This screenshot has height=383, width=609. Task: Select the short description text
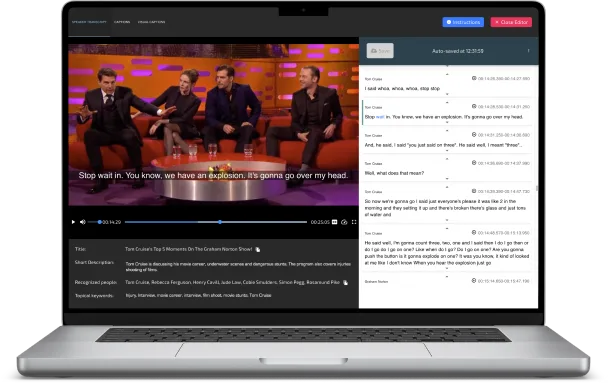238,266
